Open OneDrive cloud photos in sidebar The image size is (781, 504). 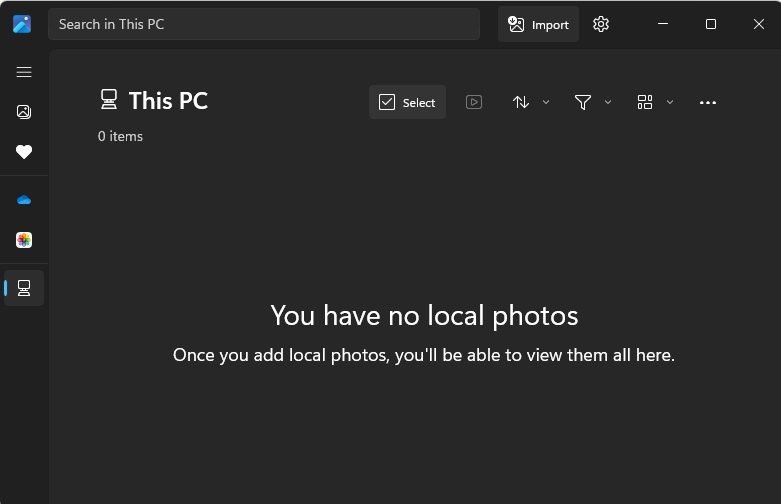(x=24, y=200)
